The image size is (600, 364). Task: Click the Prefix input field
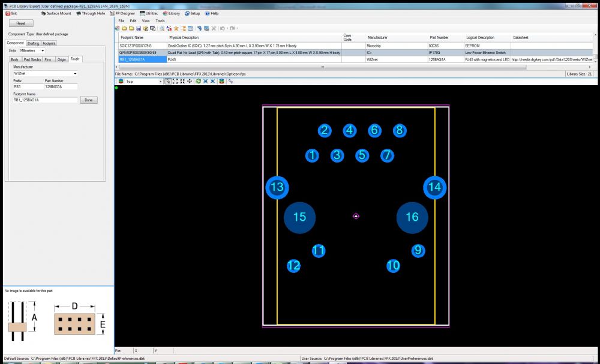point(28,87)
